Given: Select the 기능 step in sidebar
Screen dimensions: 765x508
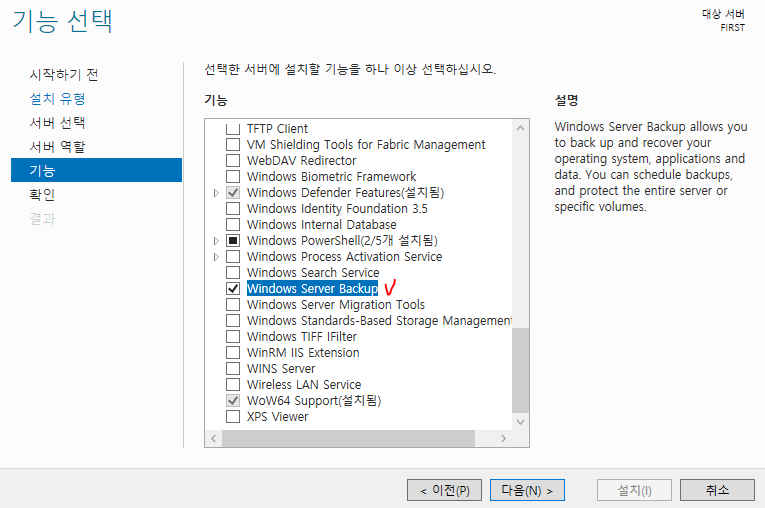Looking at the screenshot, I should pos(96,170).
